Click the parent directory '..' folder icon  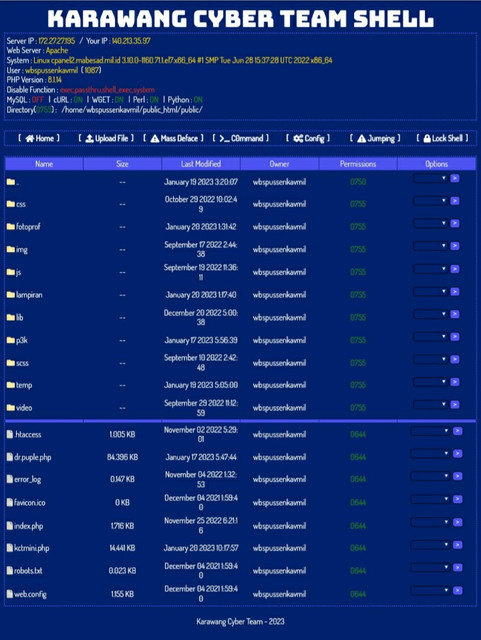[x=11, y=182]
